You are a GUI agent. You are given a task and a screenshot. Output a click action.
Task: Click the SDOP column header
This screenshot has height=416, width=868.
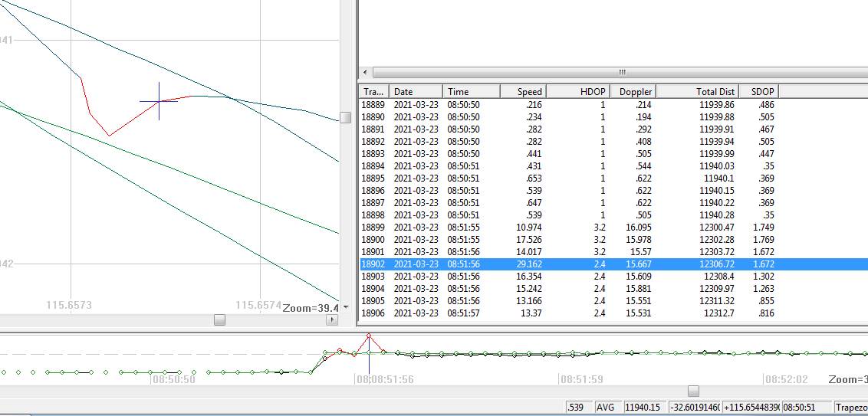click(759, 91)
